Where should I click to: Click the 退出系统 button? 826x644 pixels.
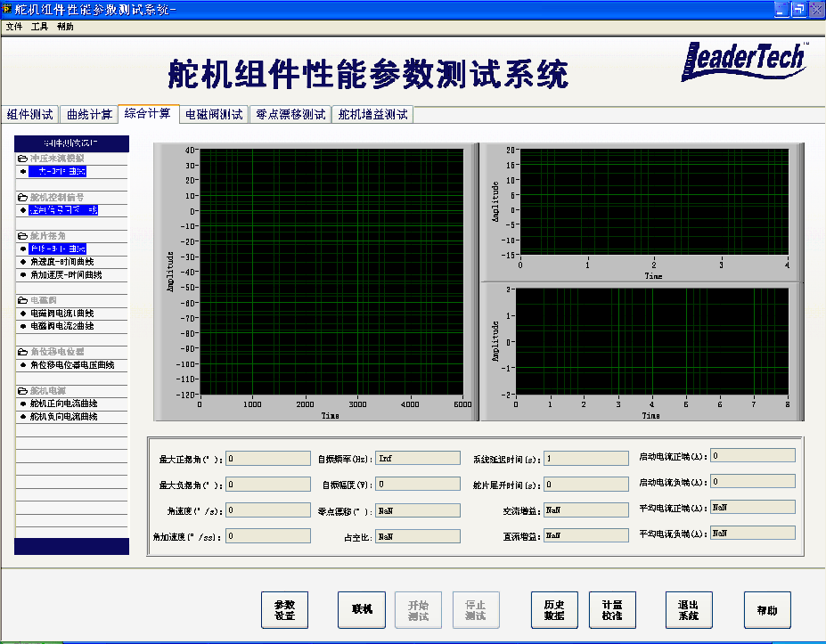tap(689, 610)
